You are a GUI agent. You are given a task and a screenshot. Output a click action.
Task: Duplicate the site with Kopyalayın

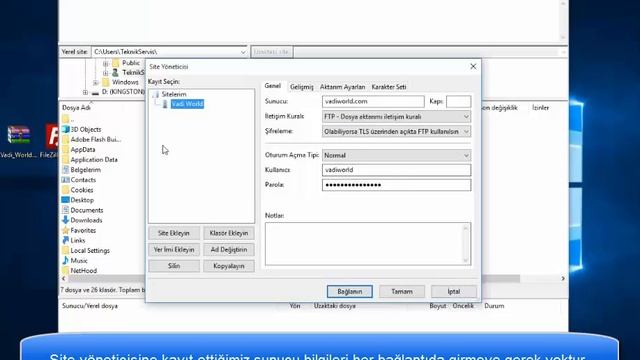point(229,266)
